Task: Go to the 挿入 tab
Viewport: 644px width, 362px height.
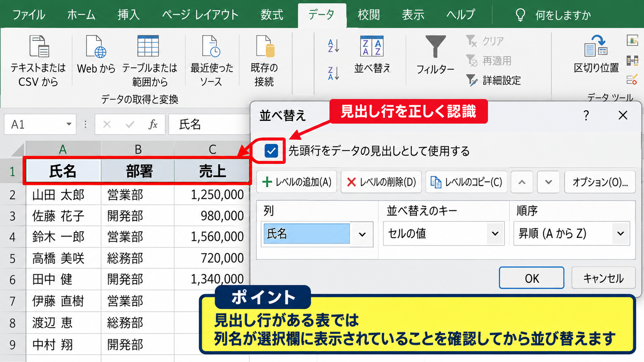Action: point(129,15)
